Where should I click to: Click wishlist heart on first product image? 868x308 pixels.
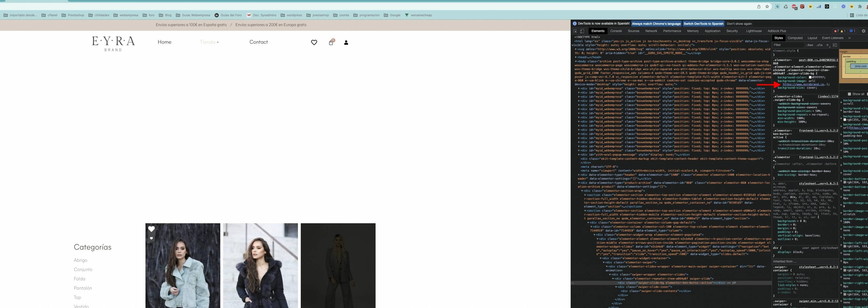[151, 229]
